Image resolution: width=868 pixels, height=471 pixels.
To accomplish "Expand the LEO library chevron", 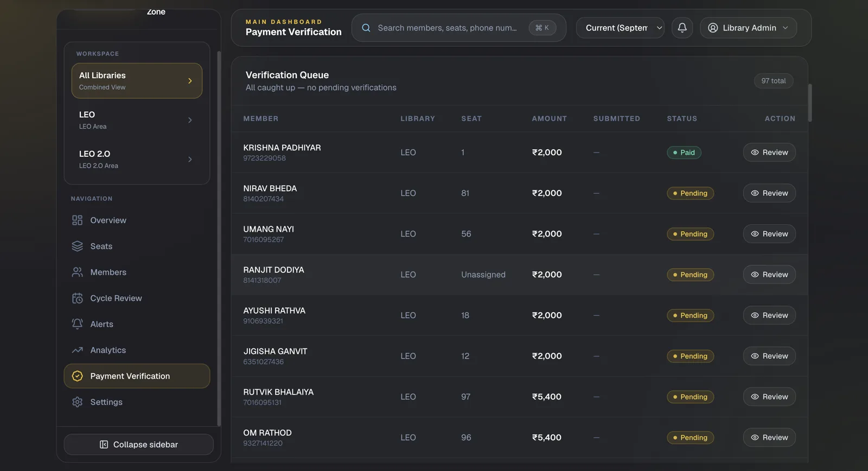I will coord(190,120).
